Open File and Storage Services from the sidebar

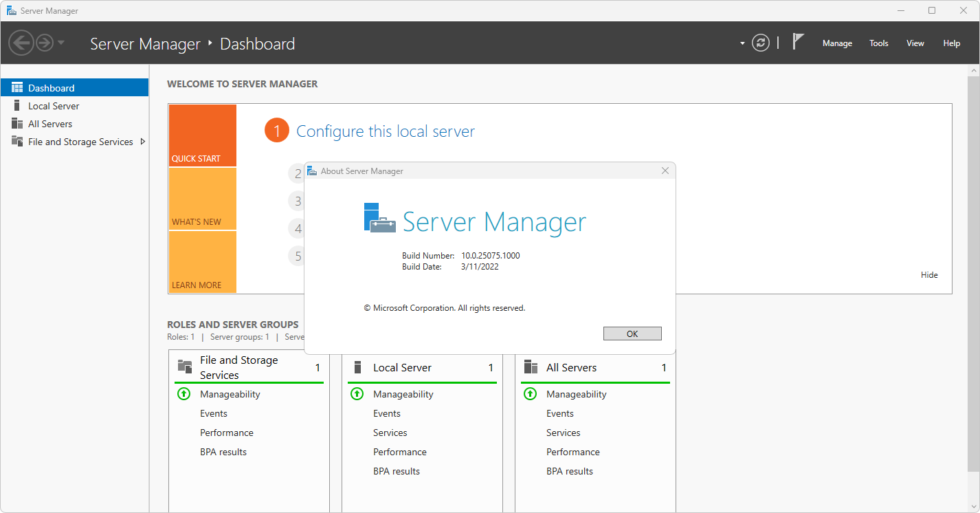pos(18,141)
